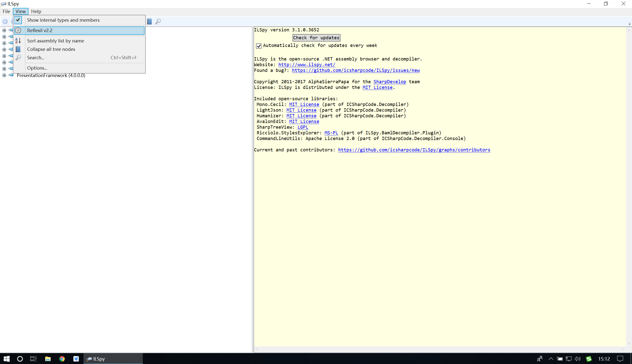
Task: Open the LightJson MIT License link
Action: tap(301, 110)
